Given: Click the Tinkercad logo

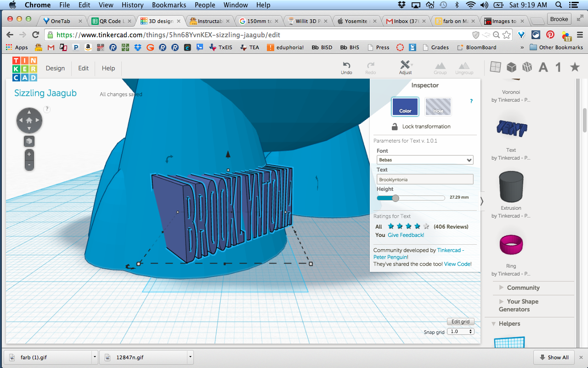Looking at the screenshot, I should coord(25,69).
